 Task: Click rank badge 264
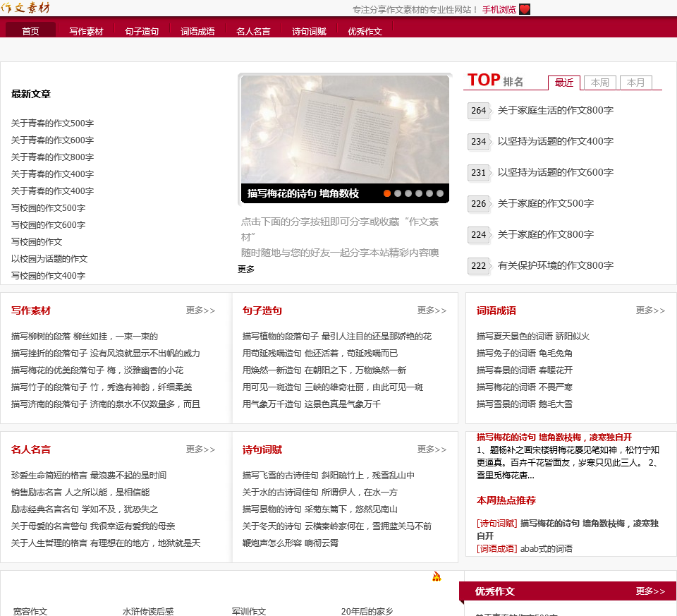[479, 111]
